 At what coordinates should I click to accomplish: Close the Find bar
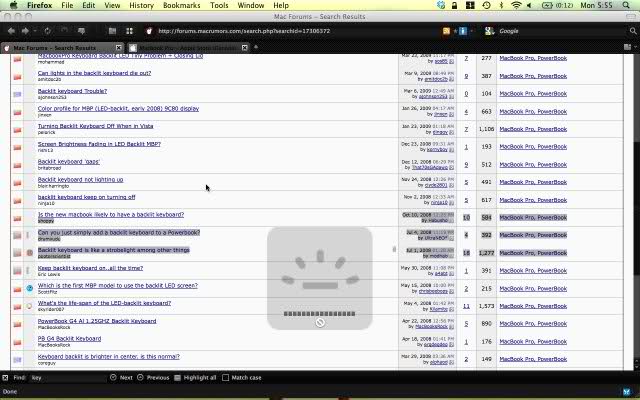click(x=5, y=378)
